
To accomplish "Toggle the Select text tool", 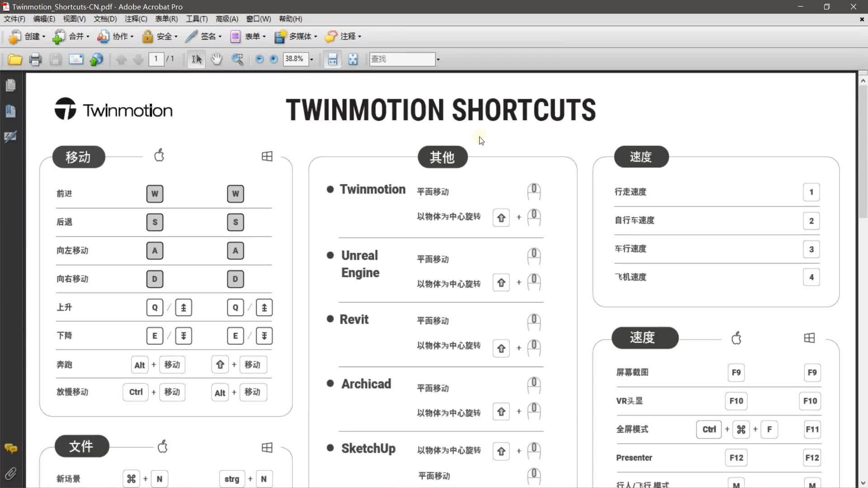I will (196, 59).
